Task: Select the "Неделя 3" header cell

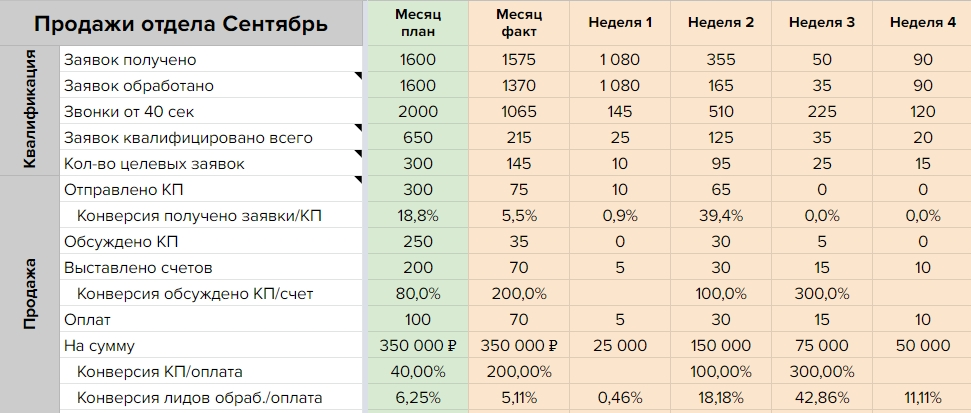Action: pyautogui.click(x=821, y=23)
